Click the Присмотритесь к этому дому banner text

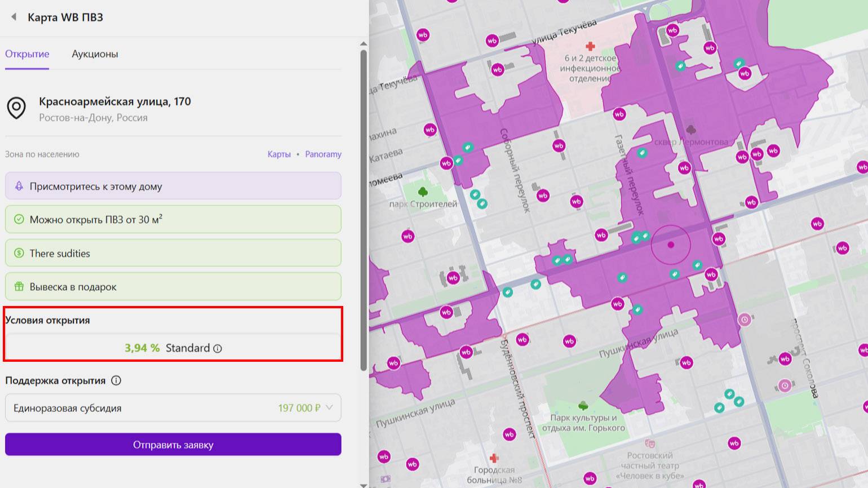(x=96, y=186)
